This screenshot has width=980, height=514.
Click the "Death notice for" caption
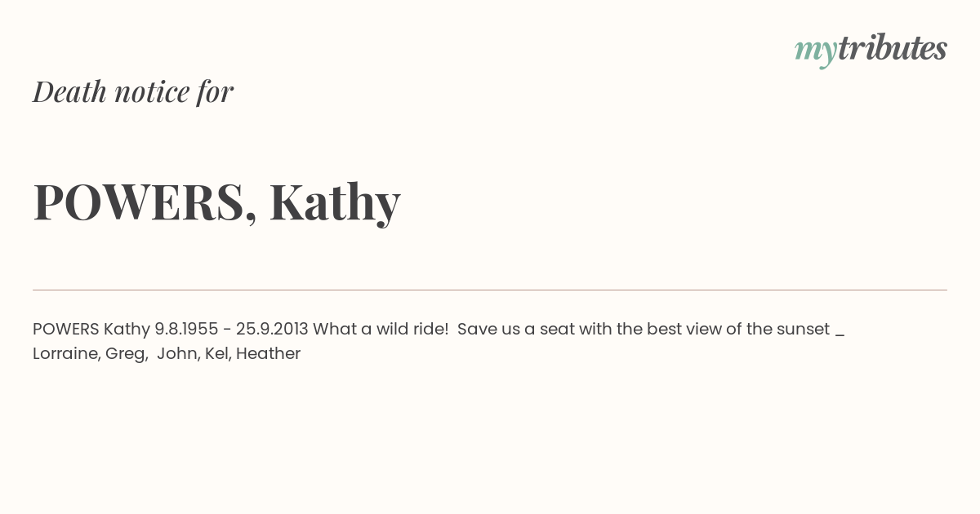[133, 91]
